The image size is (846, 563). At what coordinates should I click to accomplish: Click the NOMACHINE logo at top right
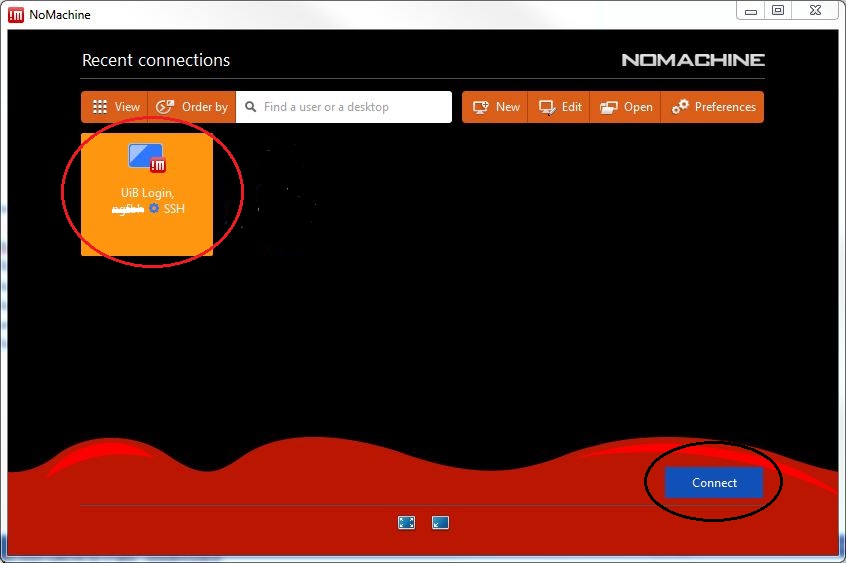pos(692,60)
